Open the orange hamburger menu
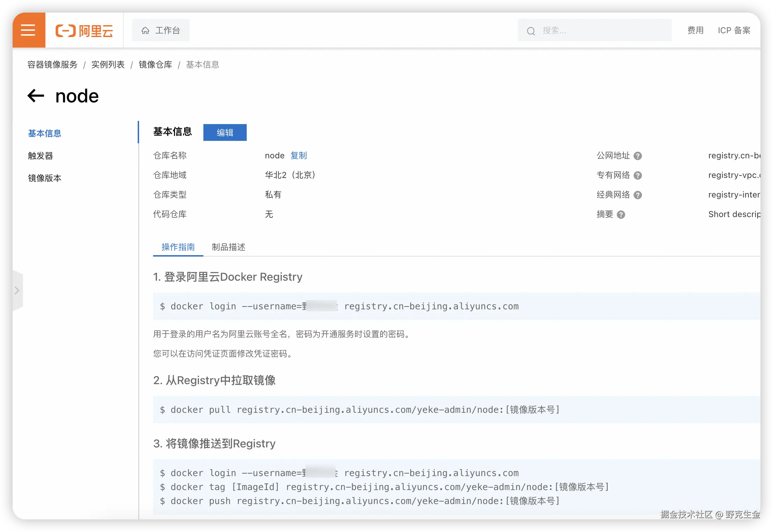The image size is (773, 532). point(28,30)
